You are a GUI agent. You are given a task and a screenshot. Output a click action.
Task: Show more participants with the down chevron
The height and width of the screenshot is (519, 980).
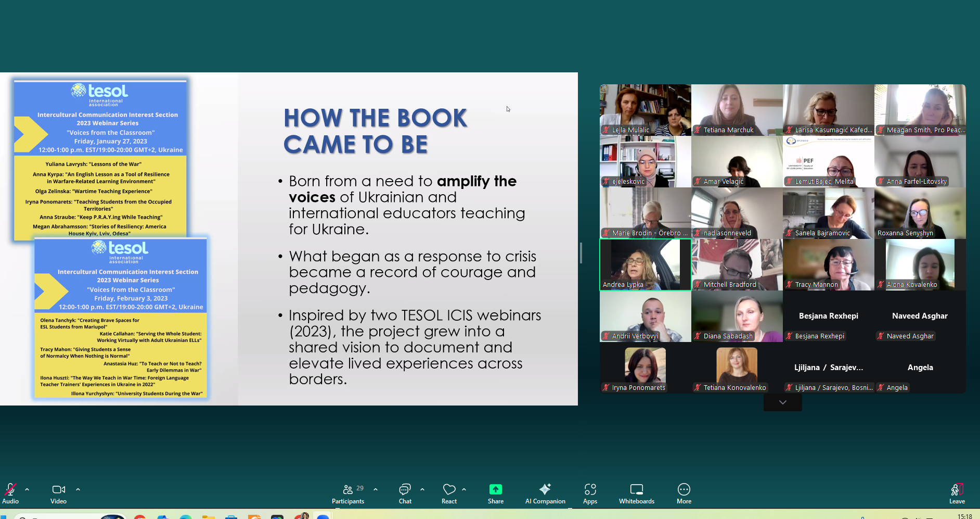(782, 402)
